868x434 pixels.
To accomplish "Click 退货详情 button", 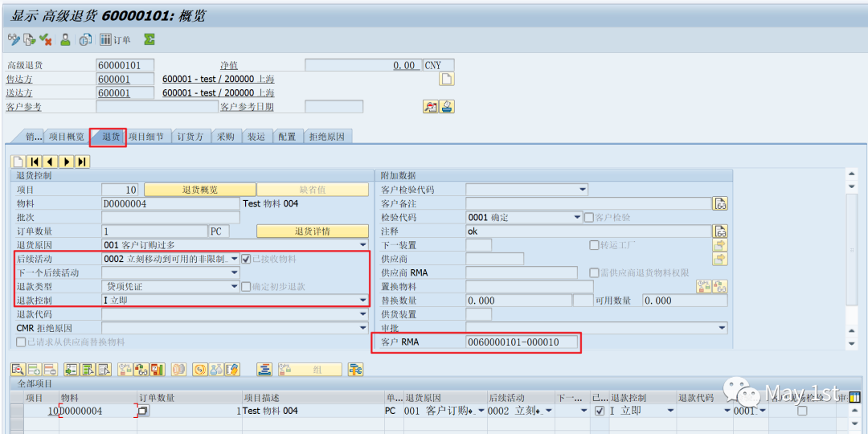I will (312, 231).
